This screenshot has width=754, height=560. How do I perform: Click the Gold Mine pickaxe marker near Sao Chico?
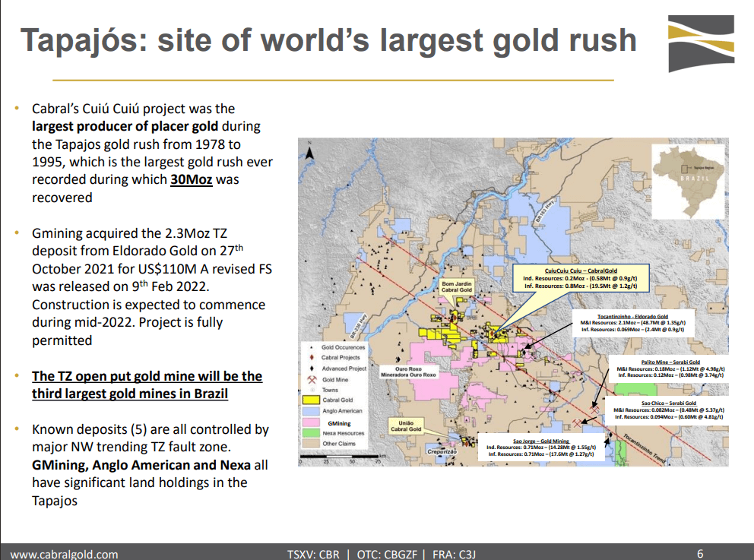pos(577,423)
